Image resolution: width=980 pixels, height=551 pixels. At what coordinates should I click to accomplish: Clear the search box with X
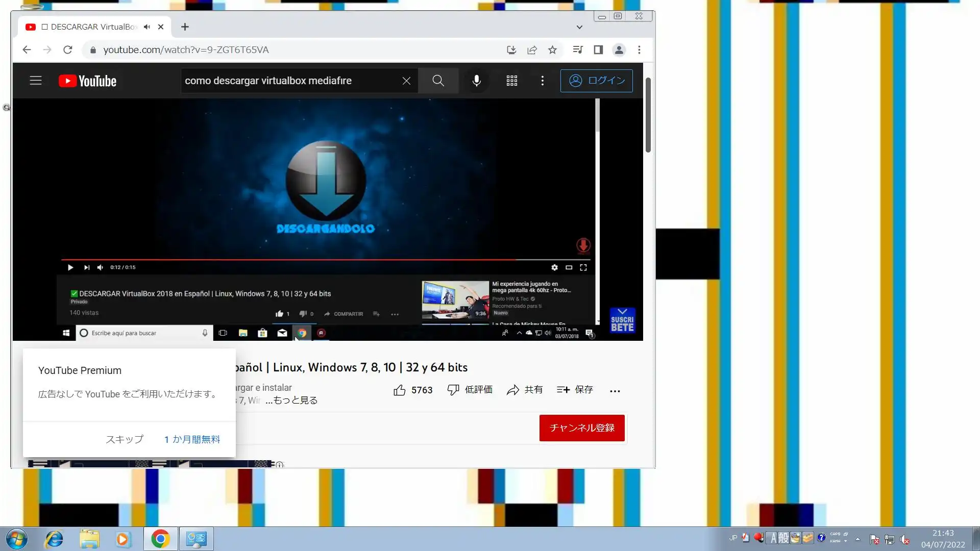click(406, 81)
